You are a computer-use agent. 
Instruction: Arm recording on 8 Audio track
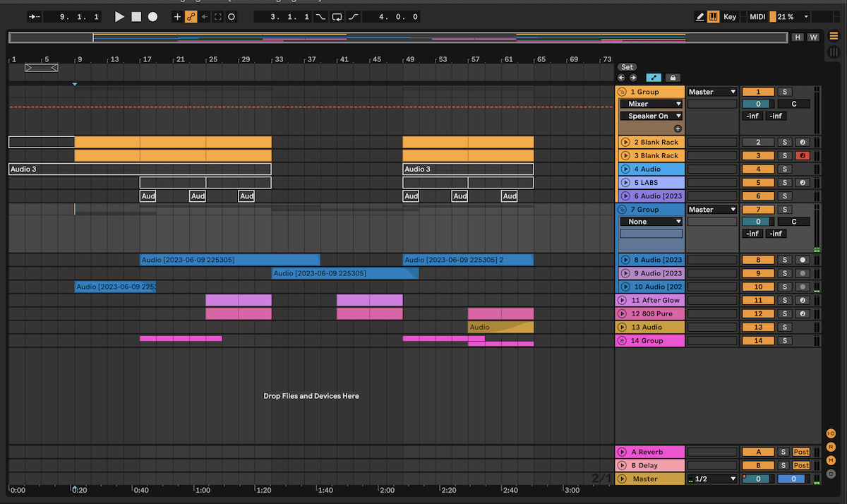[803, 260]
